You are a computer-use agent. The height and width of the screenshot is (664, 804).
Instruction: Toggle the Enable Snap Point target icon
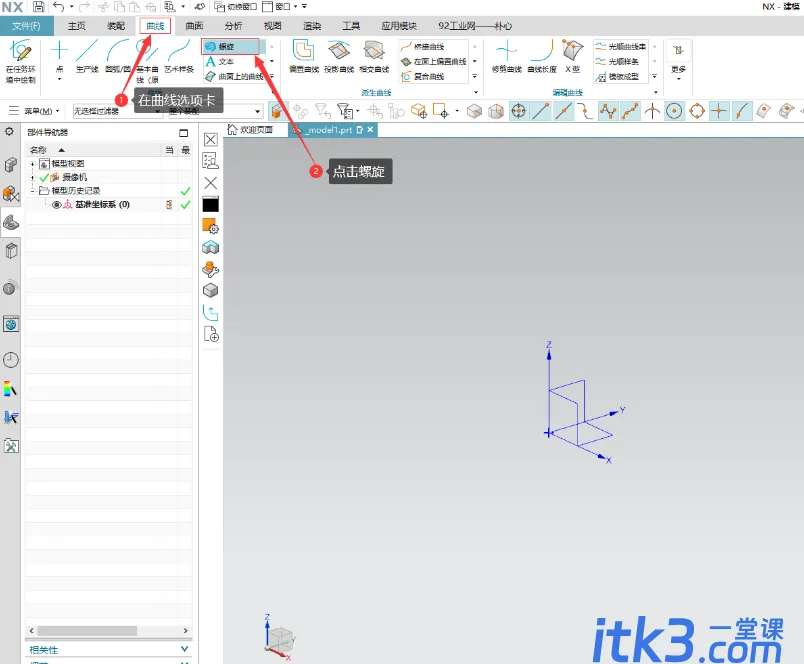pos(518,111)
